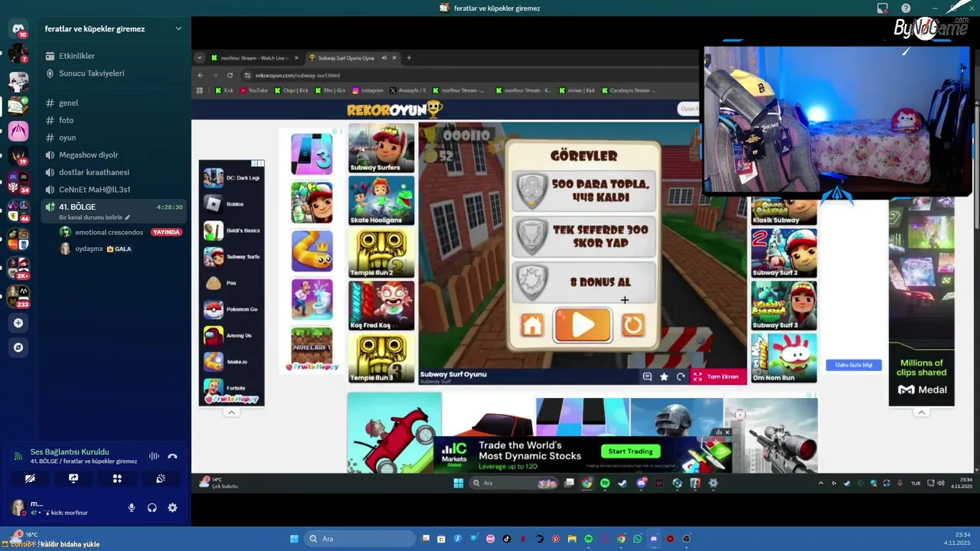
Task: Click the reload button in streamed browser
Action: tap(230, 75)
